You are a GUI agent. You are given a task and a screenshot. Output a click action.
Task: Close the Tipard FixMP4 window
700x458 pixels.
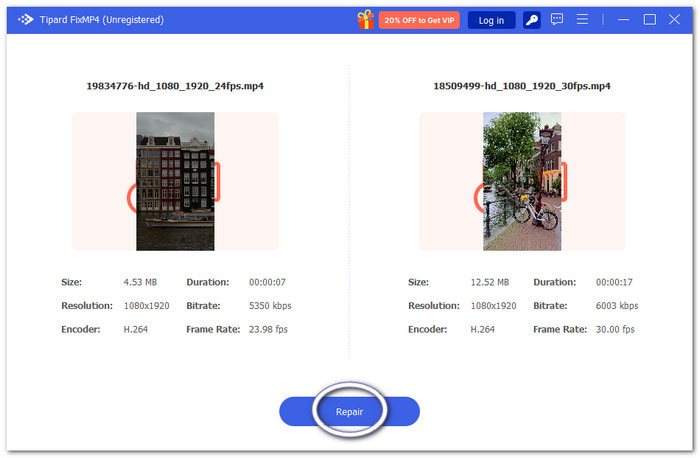click(675, 19)
